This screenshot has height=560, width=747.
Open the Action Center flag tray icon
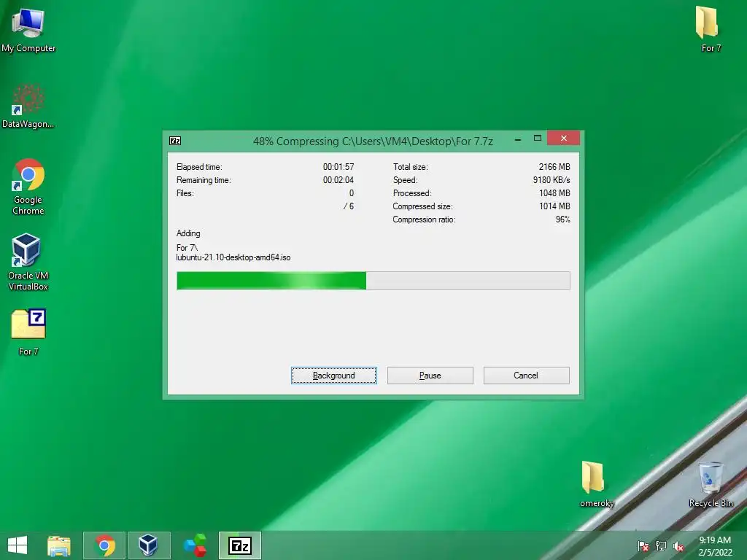pos(643,546)
